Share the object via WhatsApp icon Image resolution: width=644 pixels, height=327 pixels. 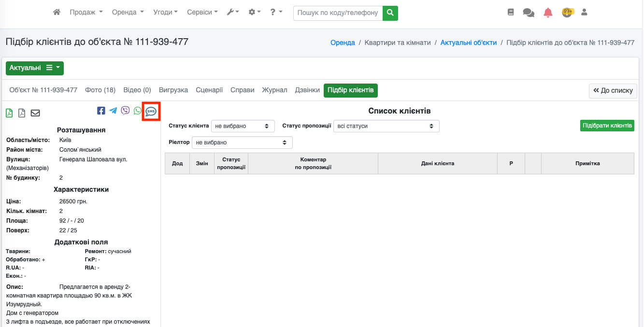(138, 111)
